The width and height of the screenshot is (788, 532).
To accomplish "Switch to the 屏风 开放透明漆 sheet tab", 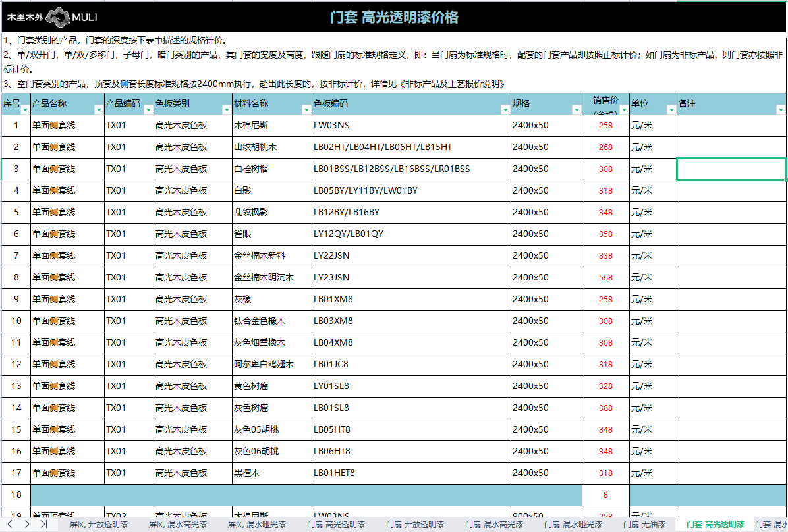I will tap(99, 525).
